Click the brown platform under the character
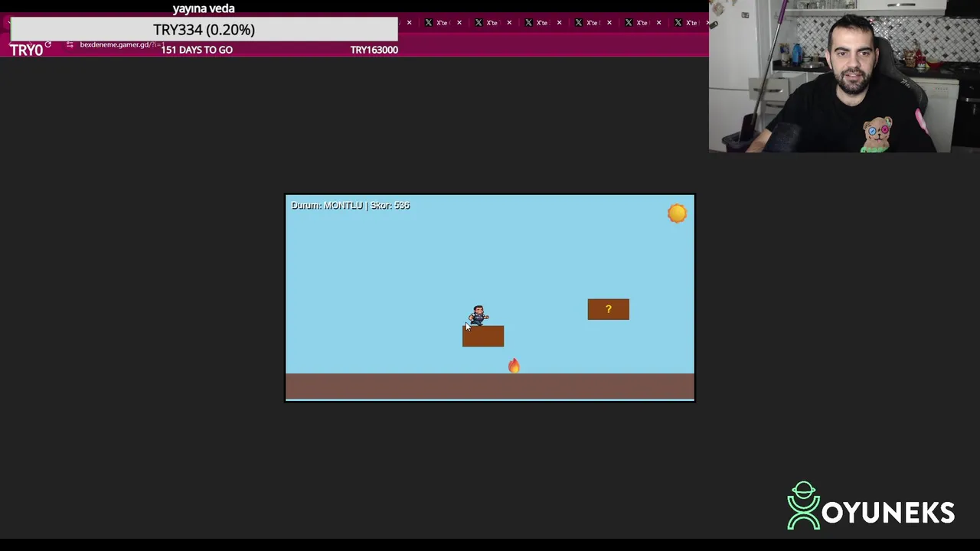 (x=483, y=336)
